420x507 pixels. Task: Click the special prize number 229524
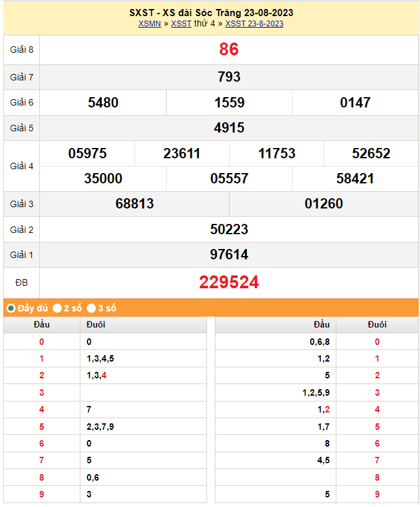click(x=229, y=282)
